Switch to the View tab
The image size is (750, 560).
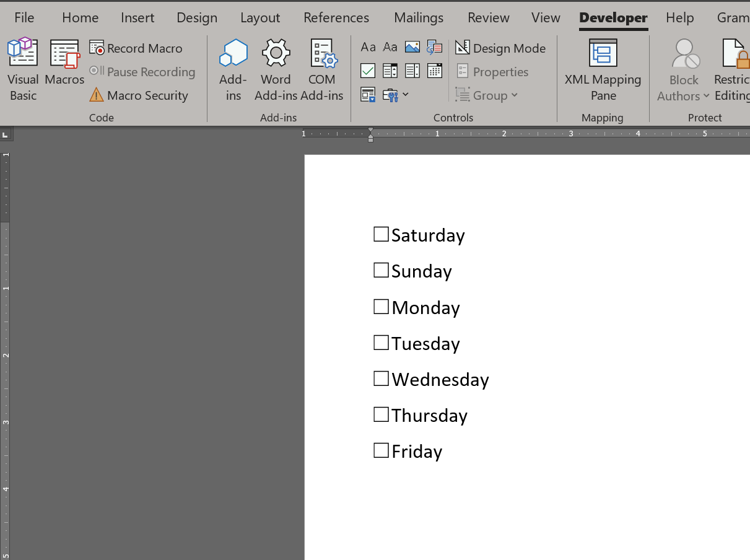click(546, 18)
